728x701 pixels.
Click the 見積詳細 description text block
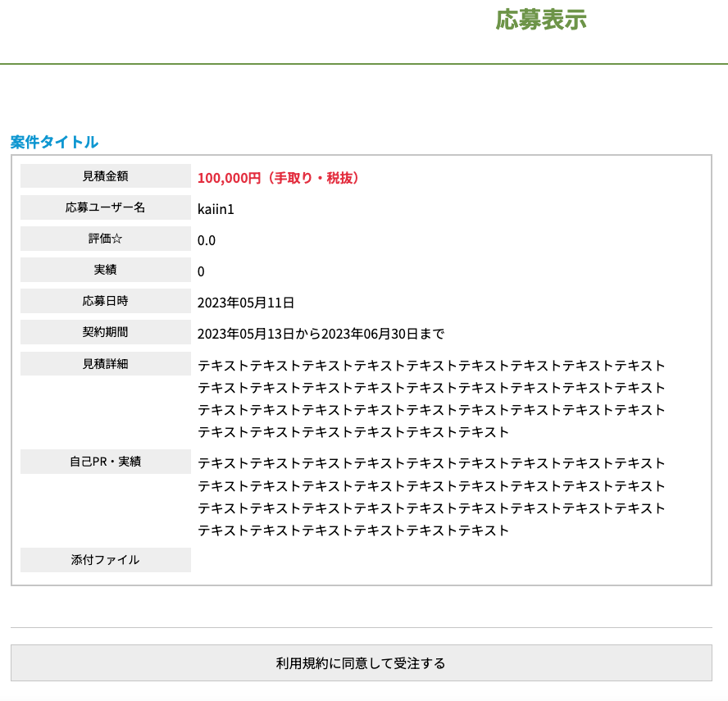pyautogui.click(x=431, y=398)
